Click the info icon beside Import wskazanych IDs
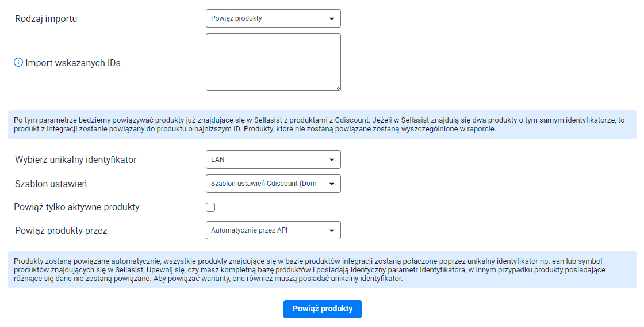644x327 pixels. click(x=18, y=63)
